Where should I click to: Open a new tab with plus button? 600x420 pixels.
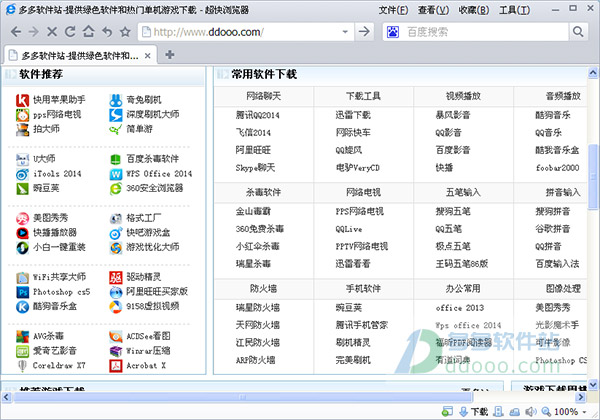click(x=169, y=54)
